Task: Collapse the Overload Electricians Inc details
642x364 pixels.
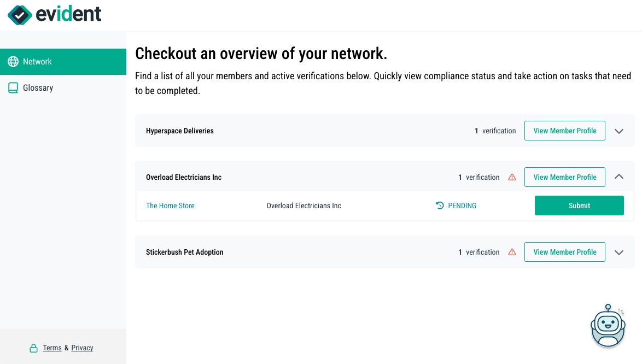Action: 619,177
